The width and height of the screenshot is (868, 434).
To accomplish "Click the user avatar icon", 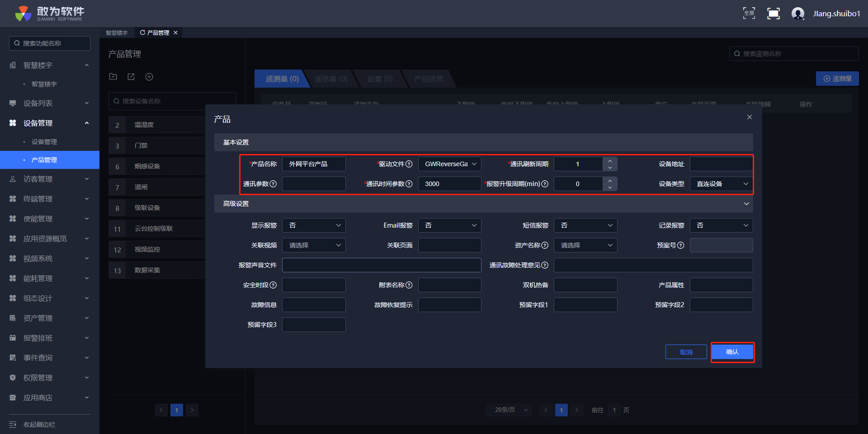I will pyautogui.click(x=797, y=14).
